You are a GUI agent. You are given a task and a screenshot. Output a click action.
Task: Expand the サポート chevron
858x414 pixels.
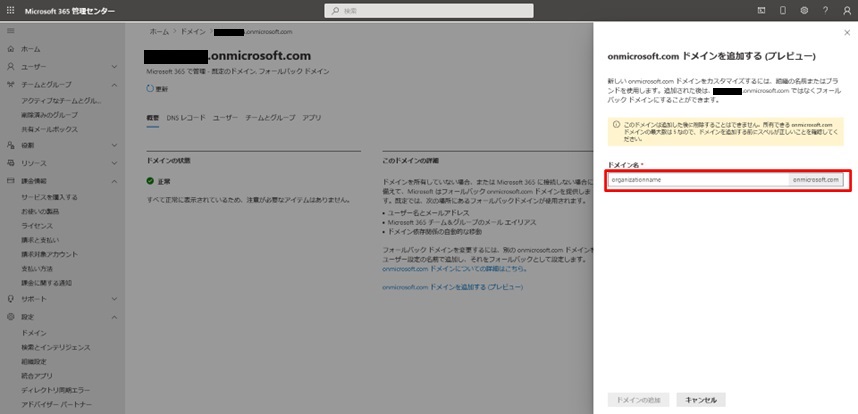click(x=114, y=299)
